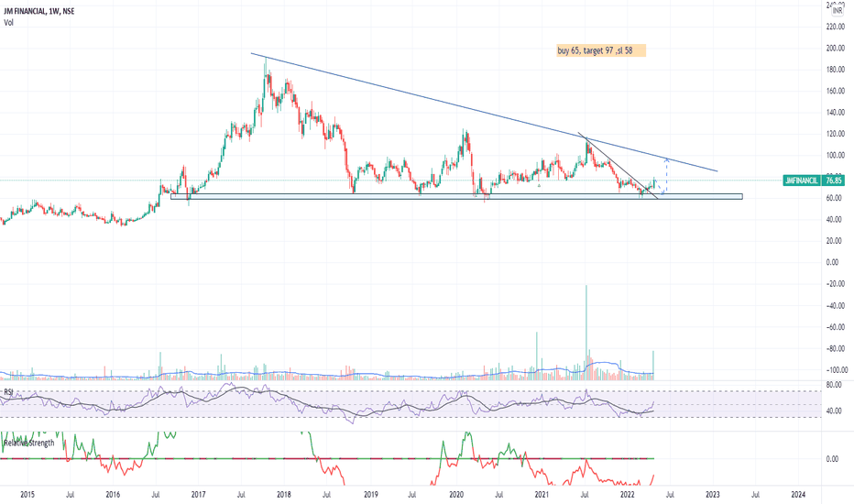Click the 2022 time axis label
The height and width of the screenshot is (504, 854).
click(x=628, y=495)
